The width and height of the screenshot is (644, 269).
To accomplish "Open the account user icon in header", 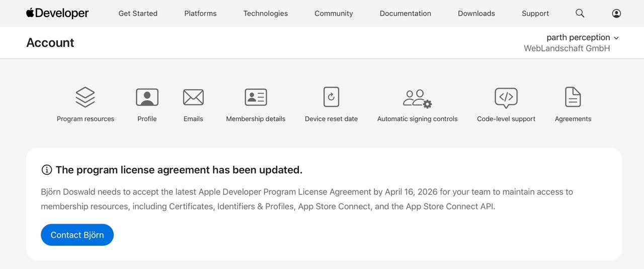I will pos(616,14).
